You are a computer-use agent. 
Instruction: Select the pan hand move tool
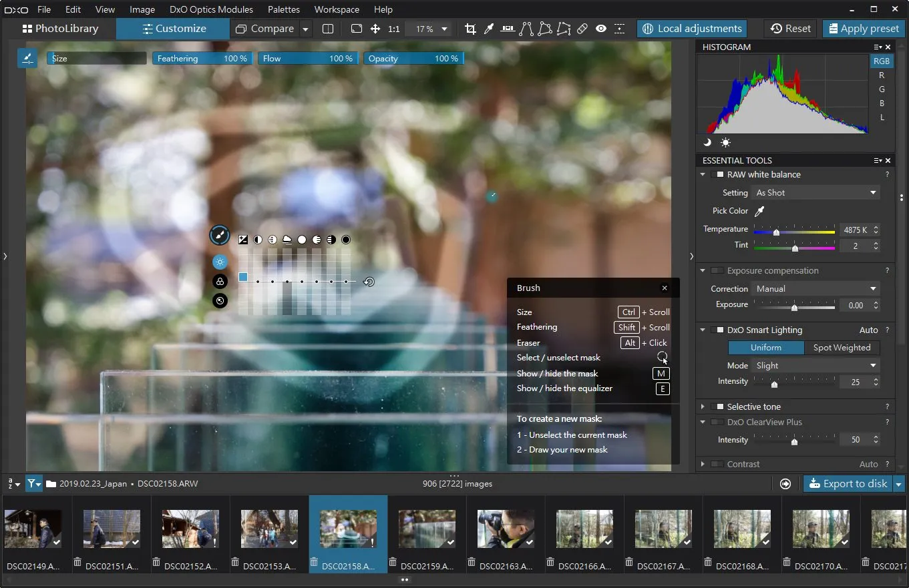[x=375, y=29]
